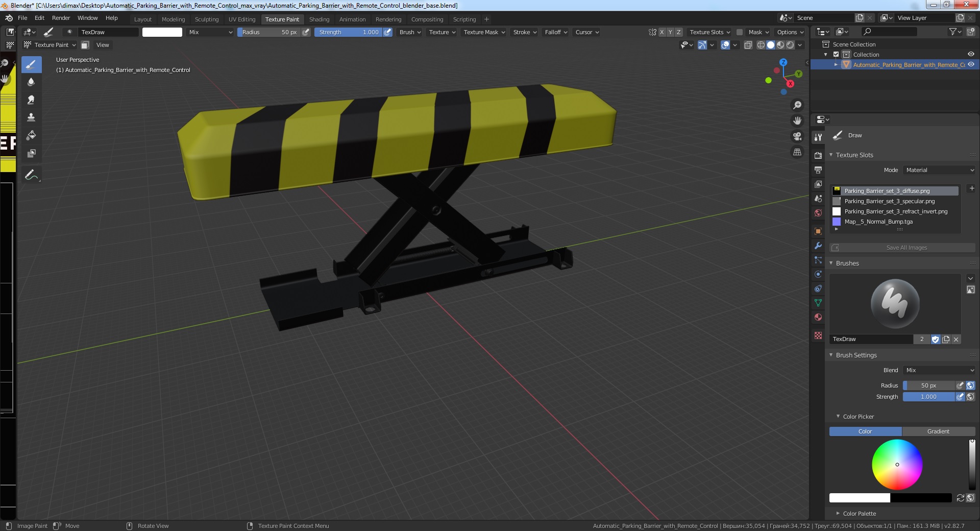Image resolution: width=980 pixels, height=531 pixels.
Task: Open Render properties tab
Action: (x=818, y=155)
